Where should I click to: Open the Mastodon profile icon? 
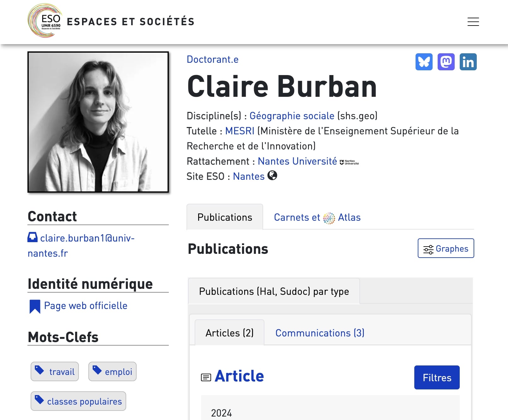(x=446, y=62)
